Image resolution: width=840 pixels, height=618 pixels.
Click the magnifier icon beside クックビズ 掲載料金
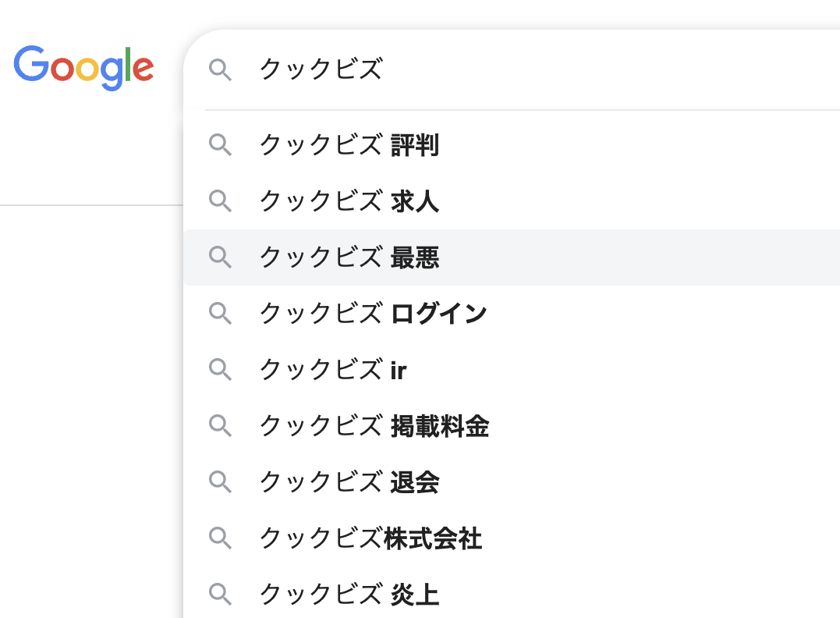tap(221, 426)
